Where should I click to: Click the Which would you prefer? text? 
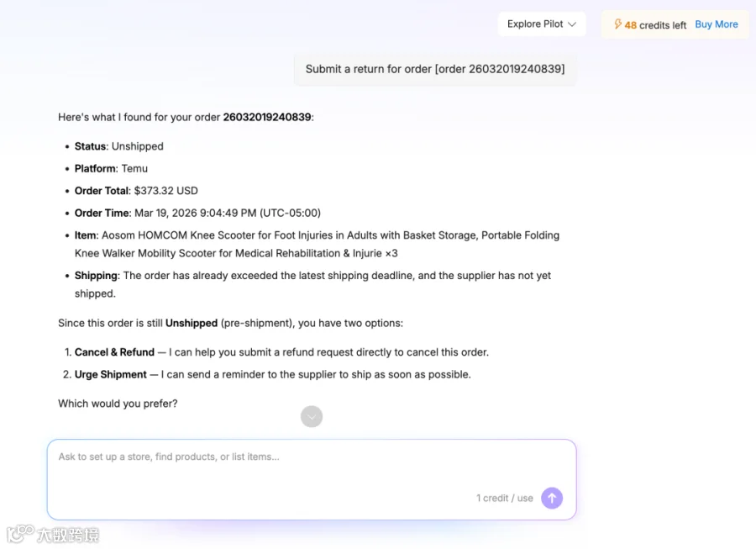(x=118, y=404)
